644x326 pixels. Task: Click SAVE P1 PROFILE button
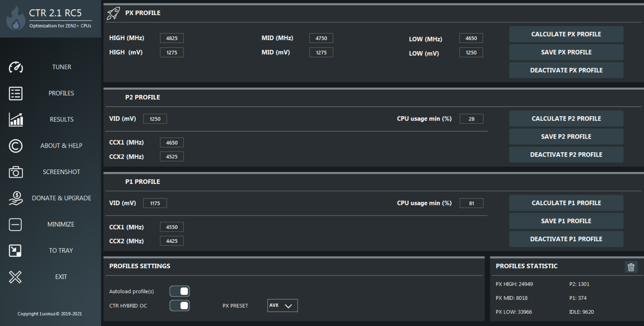tap(566, 221)
